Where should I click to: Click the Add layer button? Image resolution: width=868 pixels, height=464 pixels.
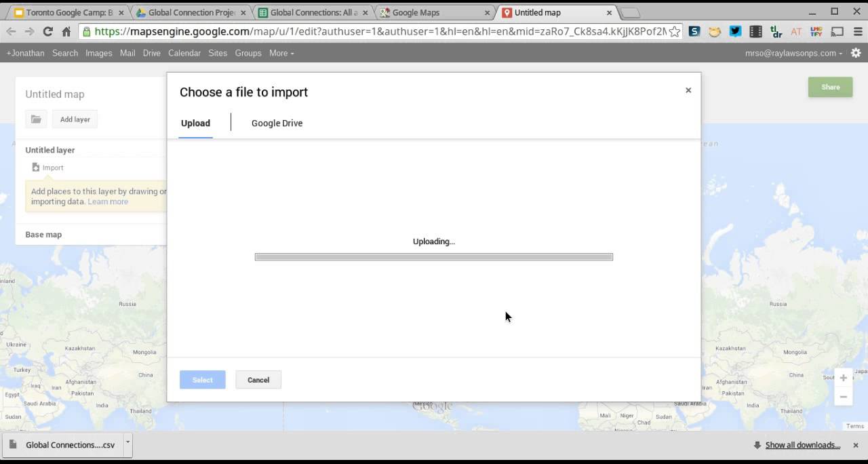[75, 119]
